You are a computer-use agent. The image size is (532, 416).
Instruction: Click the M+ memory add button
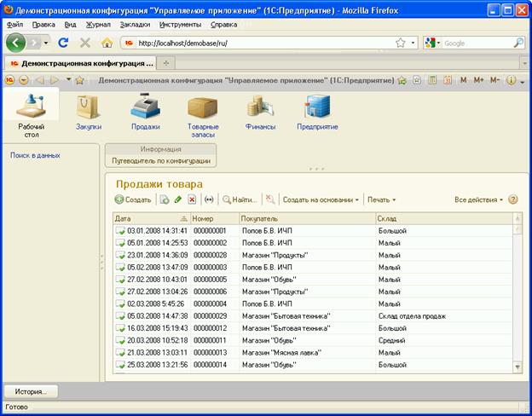(478, 80)
